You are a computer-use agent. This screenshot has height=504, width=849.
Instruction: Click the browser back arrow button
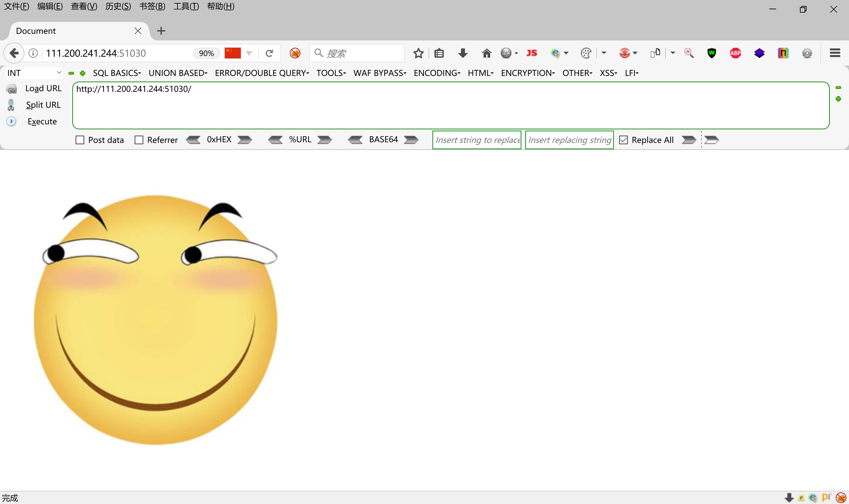click(x=14, y=53)
